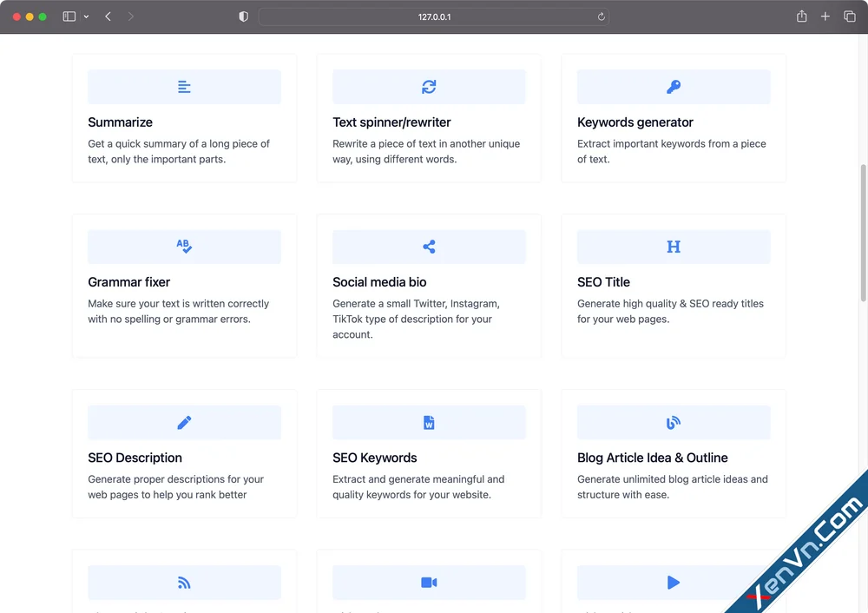Image resolution: width=868 pixels, height=613 pixels.
Task: Click the Social media bio share icon
Action: point(428,246)
